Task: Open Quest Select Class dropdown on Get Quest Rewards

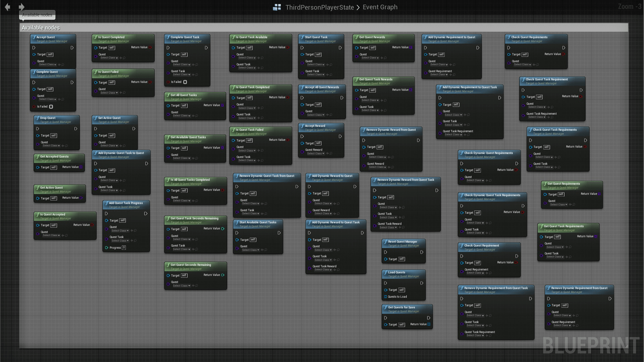Action: pos(370,58)
